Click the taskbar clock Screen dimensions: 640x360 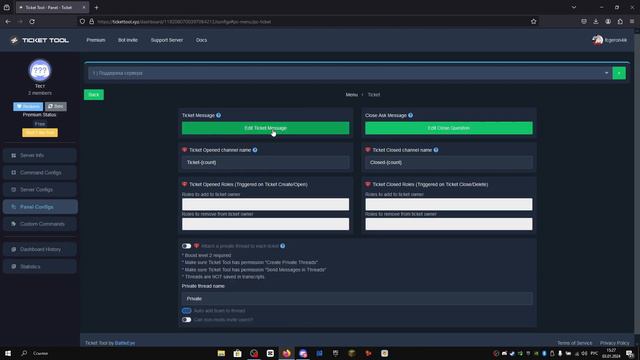pyautogui.click(x=611, y=353)
